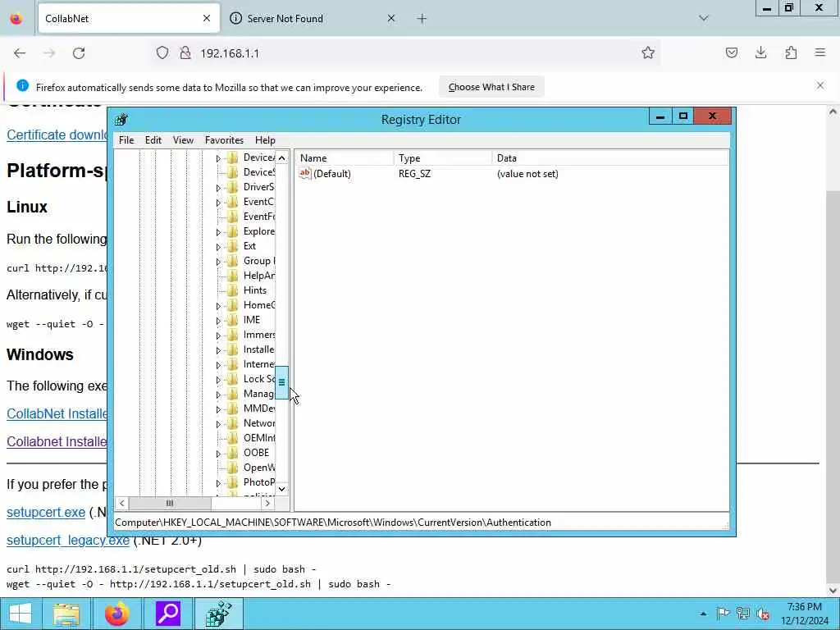Click the network tray icon
Image resolution: width=840 pixels, height=630 pixels.
coord(743,614)
